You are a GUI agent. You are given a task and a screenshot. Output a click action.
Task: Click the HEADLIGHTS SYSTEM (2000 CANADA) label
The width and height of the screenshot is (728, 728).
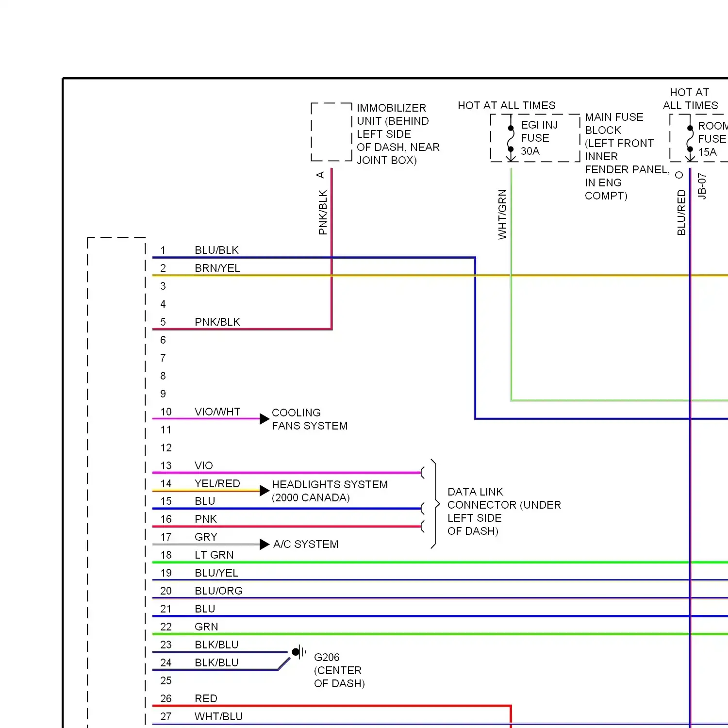(330, 491)
